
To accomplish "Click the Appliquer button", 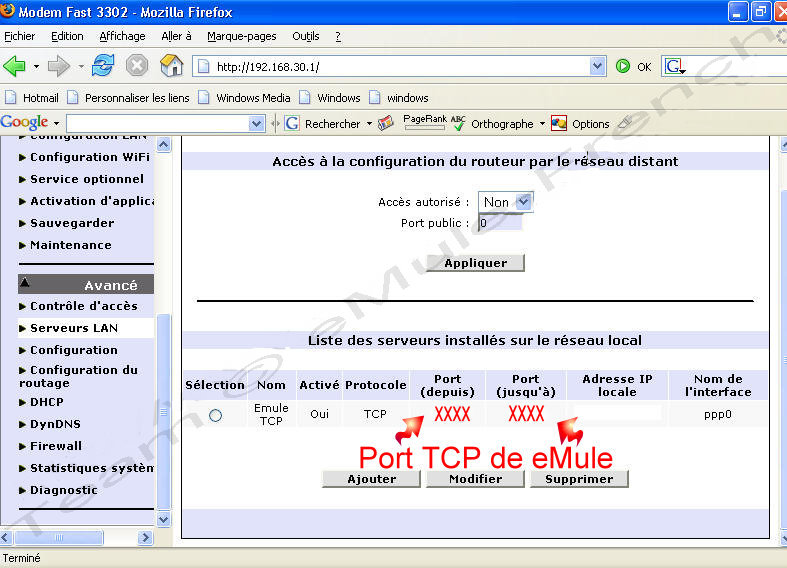I will pyautogui.click(x=475, y=263).
